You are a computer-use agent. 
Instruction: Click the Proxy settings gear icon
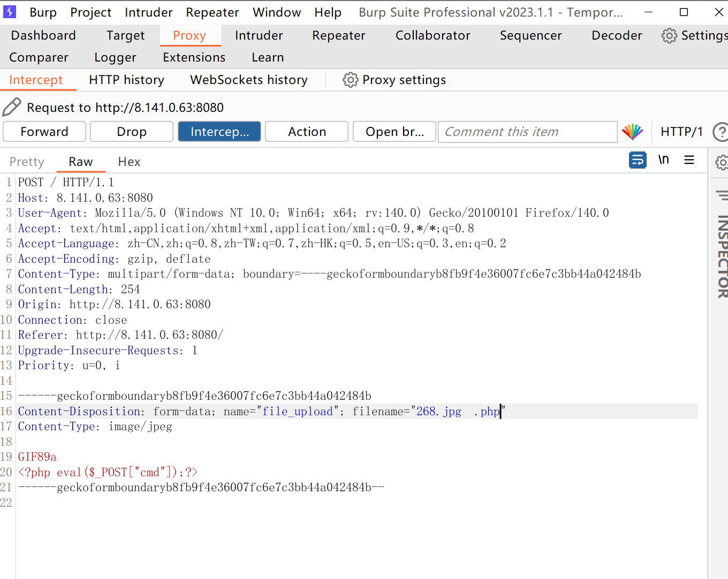(350, 80)
